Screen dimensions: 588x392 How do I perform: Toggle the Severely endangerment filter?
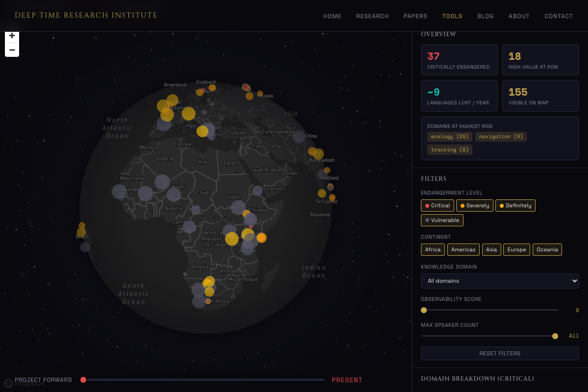pos(474,205)
